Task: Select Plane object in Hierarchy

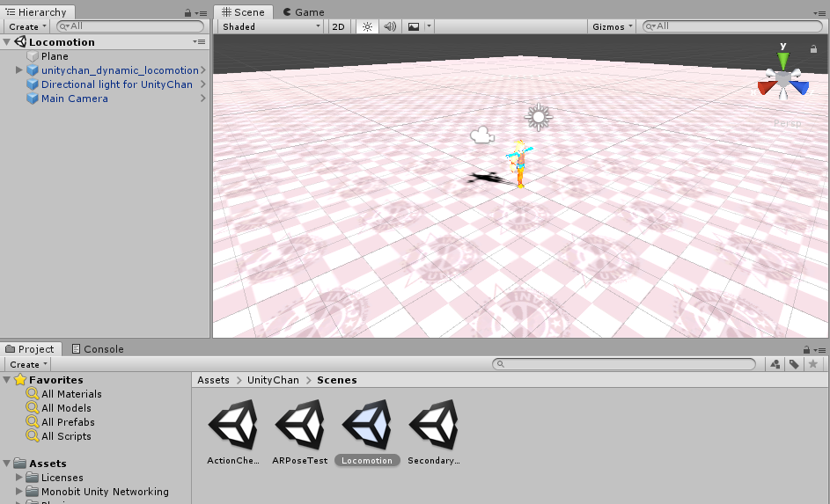Action: coord(55,56)
